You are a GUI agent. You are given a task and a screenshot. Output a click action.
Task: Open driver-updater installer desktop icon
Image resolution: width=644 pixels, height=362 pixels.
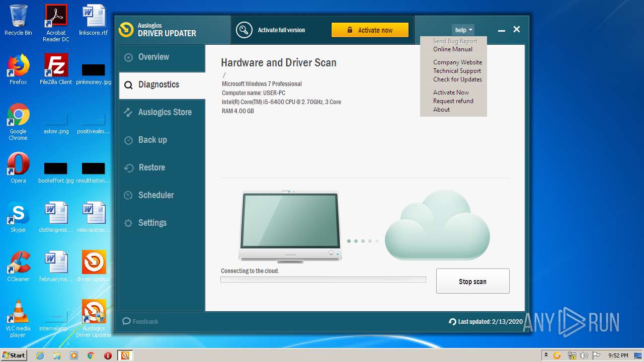click(94, 266)
